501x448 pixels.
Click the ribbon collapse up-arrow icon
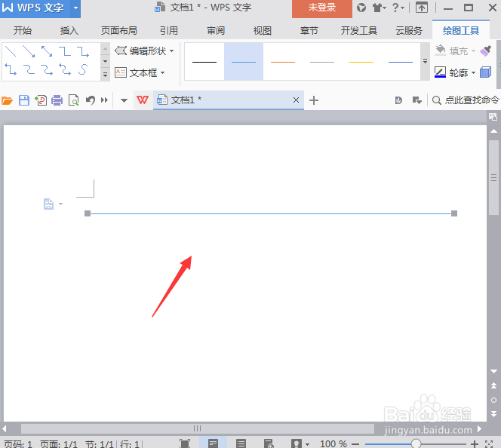(x=422, y=8)
